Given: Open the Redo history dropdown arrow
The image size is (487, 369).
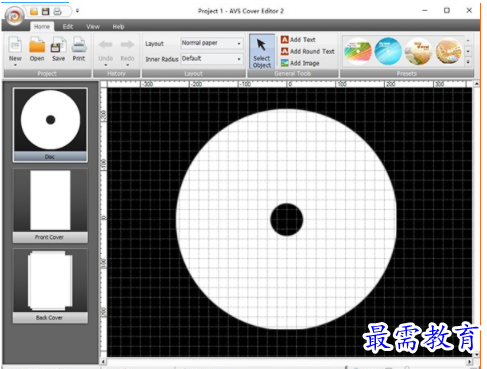Looking at the screenshot, I should click(127, 65).
